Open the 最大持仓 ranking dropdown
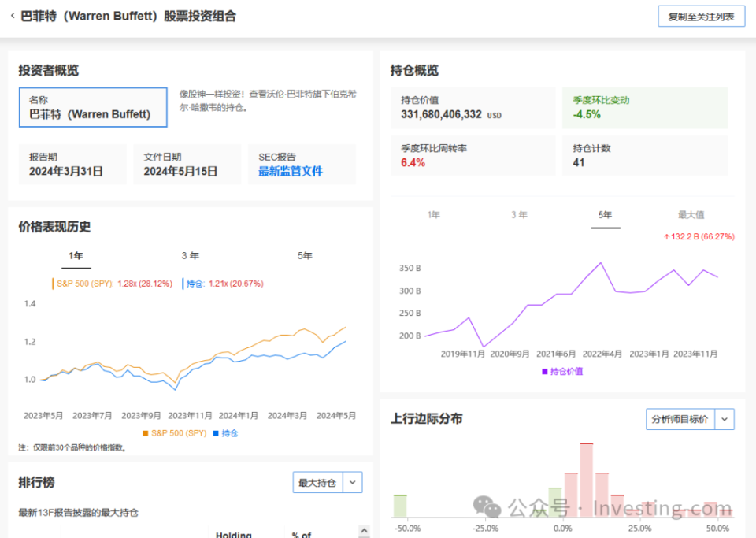The height and width of the screenshot is (538, 756). [x=317, y=483]
